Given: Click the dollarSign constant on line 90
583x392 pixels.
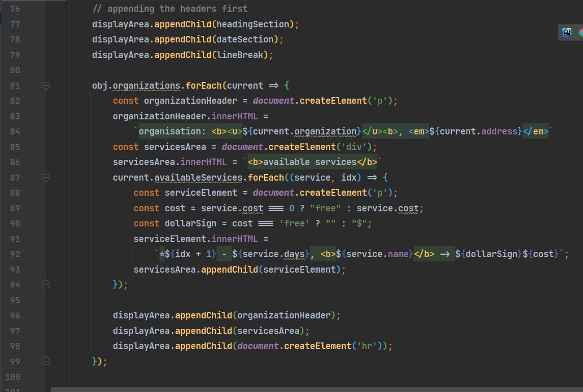Looking at the screenshot, I should click(x=190, y=223).
